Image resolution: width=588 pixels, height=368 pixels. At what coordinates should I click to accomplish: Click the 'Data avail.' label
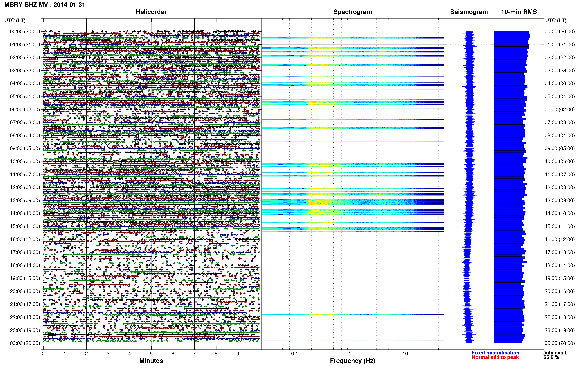555,353
